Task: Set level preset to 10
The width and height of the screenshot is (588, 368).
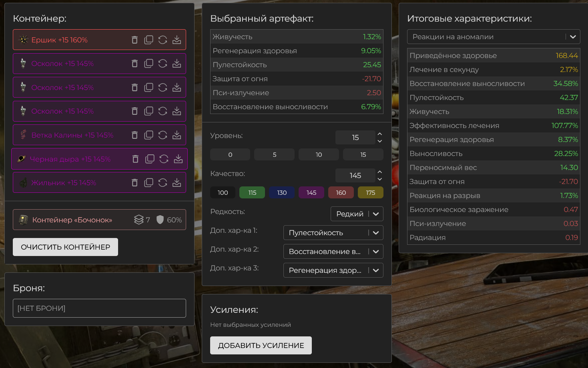Action: 319,155
